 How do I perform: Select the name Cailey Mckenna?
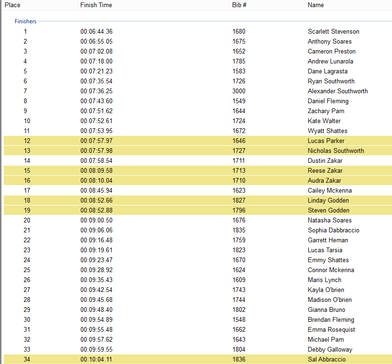click(330, 191)
